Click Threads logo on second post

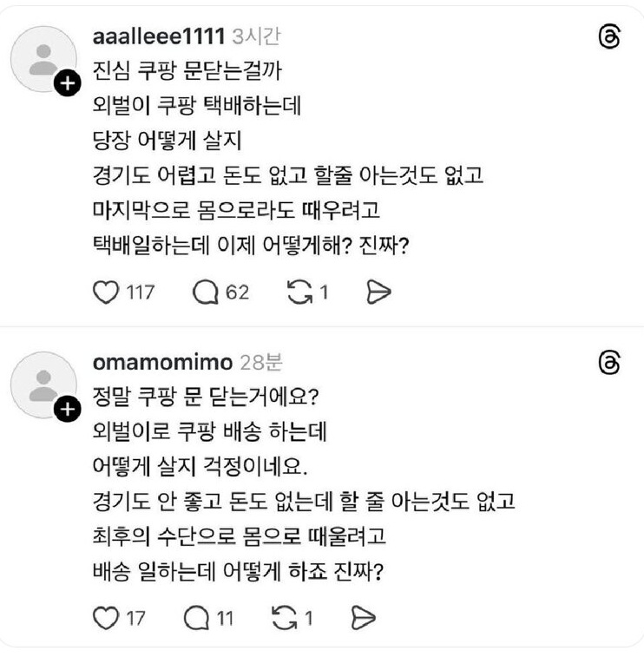(x=609, y=363)
